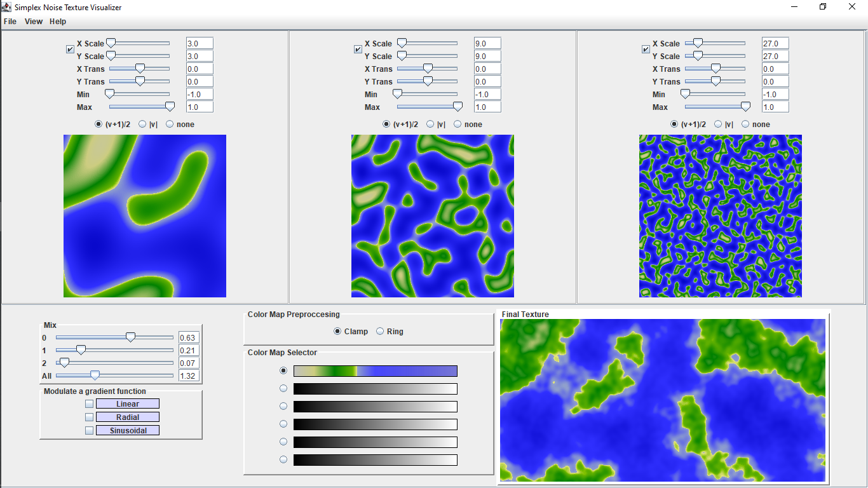The height and width of the screenshot is (488, 868).
Task: Click the second panel Y Trans slider
Action: pos(427,81)
